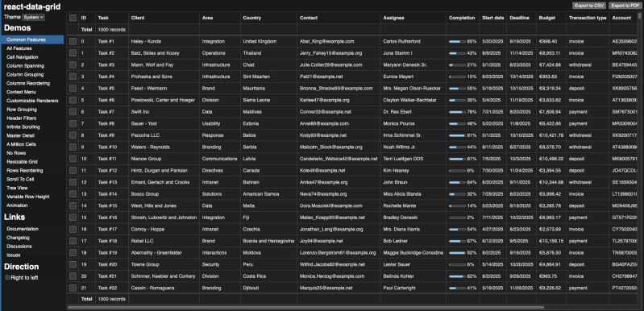Check the row checkbox for Task #1
Screen dimensions: 644x311
(73, 41)
